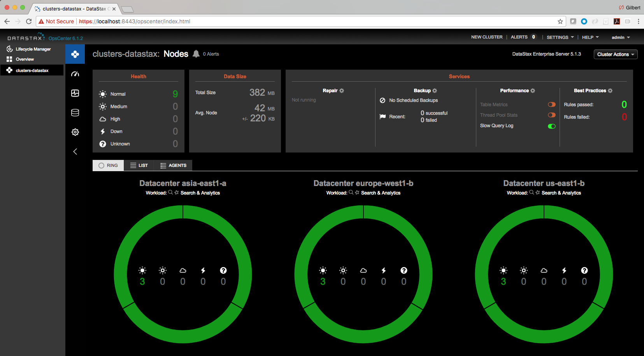This screenshot has height=356, width=644.
Task: Open the Nodes view icon in sidebar
Action: pos(75,54)
